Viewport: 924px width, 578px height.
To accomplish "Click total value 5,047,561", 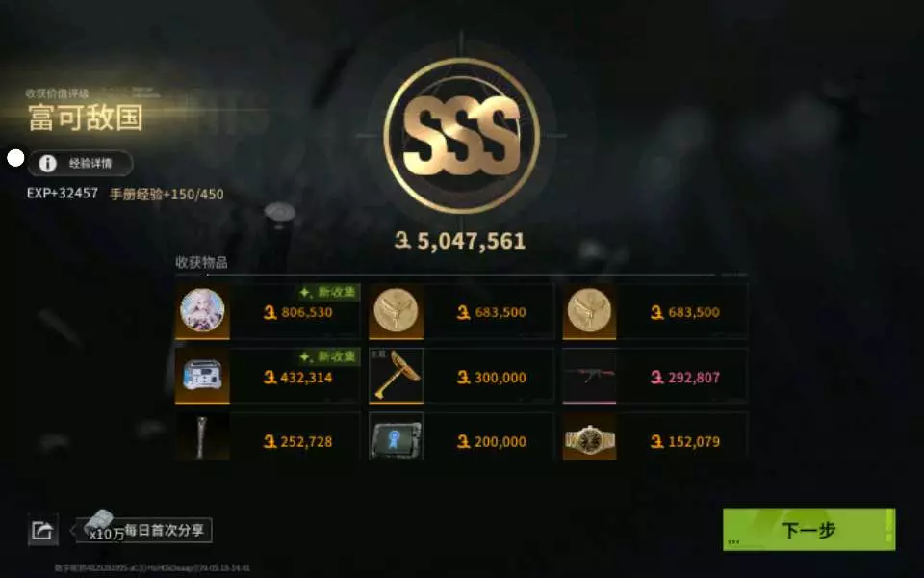I will tap(460, 241).
